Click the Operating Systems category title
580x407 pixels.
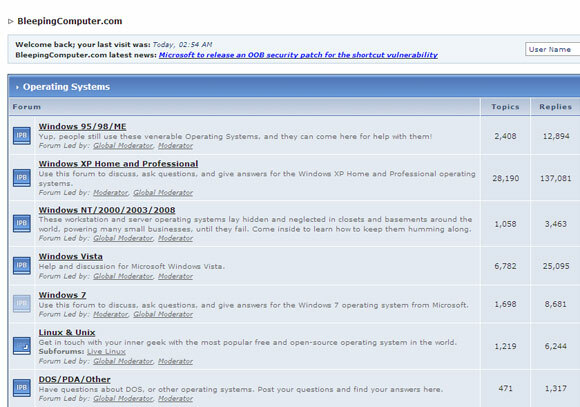click(67, 87)
